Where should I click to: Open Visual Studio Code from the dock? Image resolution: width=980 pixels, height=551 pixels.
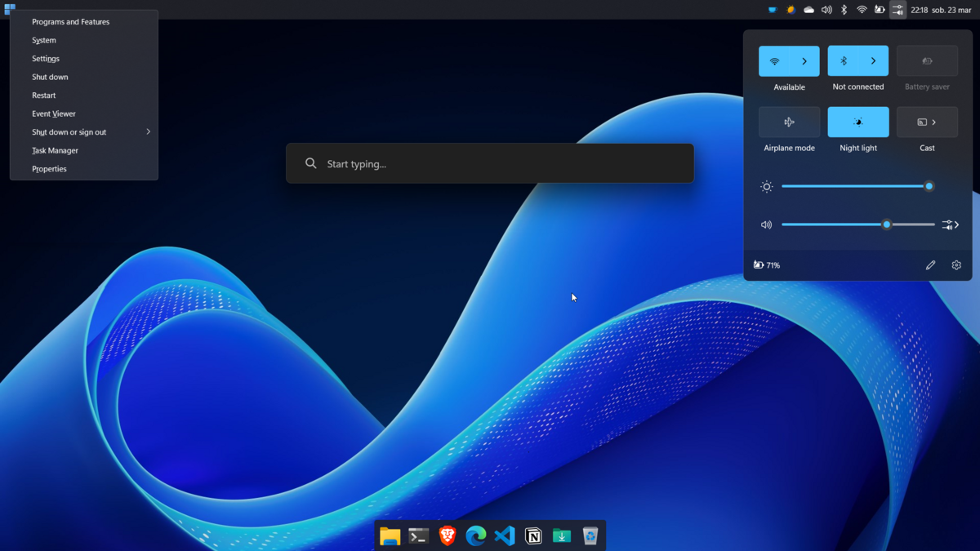504,535
